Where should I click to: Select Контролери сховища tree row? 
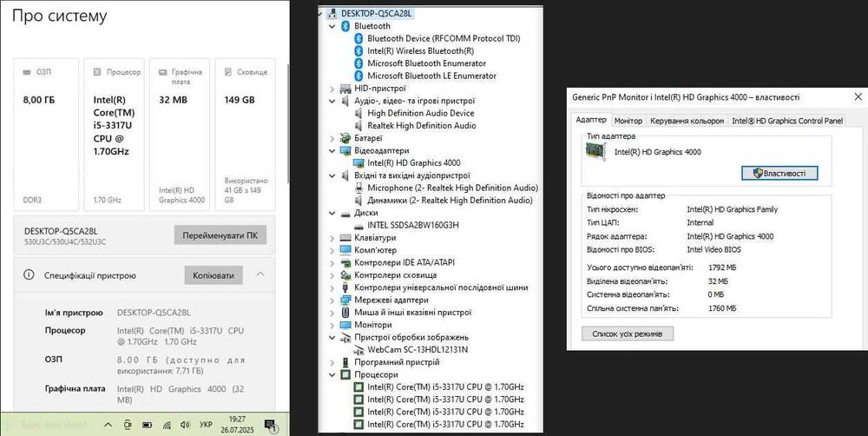coord(395,275)
